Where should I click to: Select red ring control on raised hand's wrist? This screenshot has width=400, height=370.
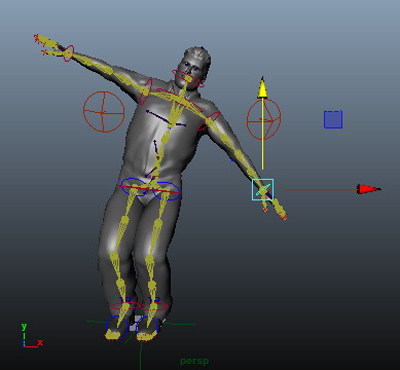pyautogui.click(x=68, y=53)
